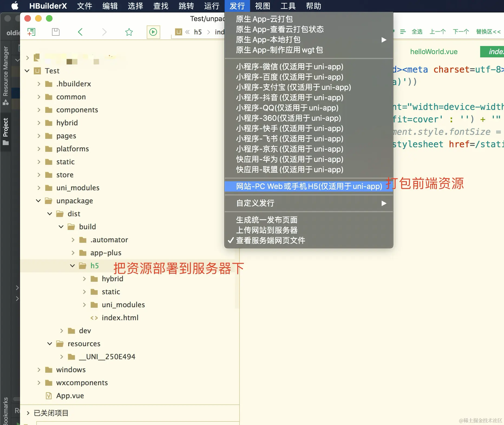The image size is (504, 425).
Task: Go forward with the right arrow icon
Action: (104, 32)
